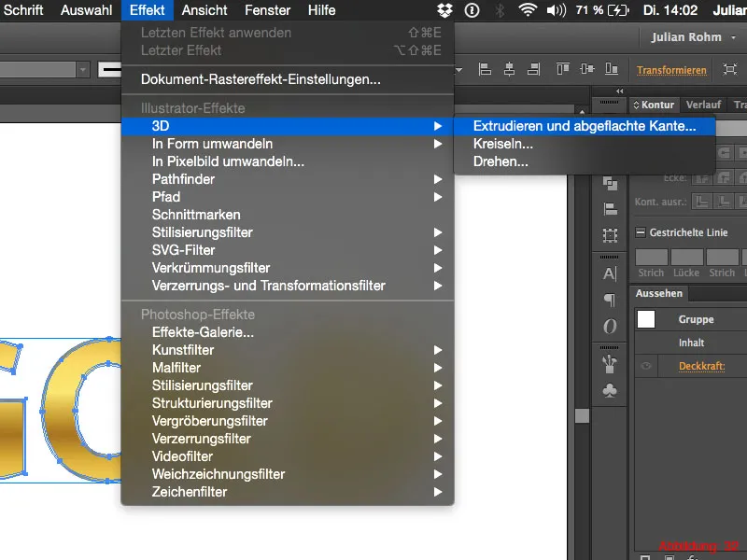
Task: Open the Auswahl menu
Action: coord(86,10)
